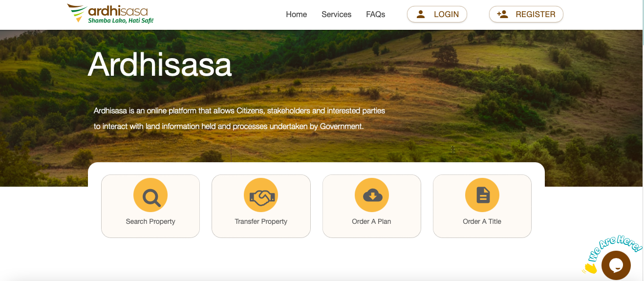The width and height of the screenshot is (644, 281).
Task: Select the Order A Plan label
Action: [x=371, y=221]
